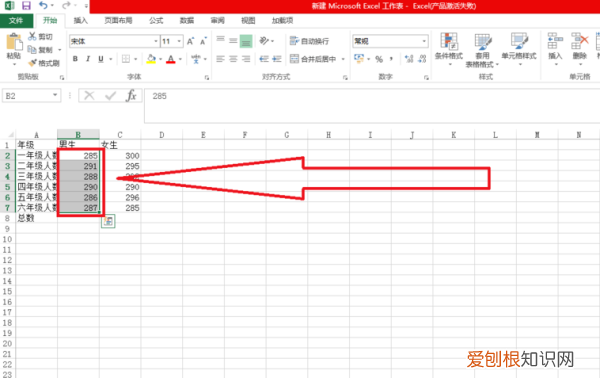The width and height of the screenshot is (600, 378).
Task: Click the formula bar Cancel X icon
Action: (x=89, y=96)
